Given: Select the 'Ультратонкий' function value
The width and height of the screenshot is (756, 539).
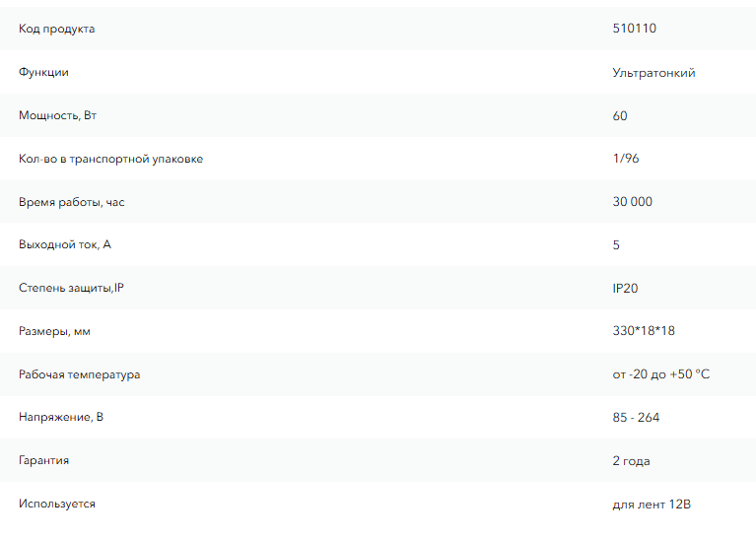Looking at the screenshot, I should [x=653, y=73].
